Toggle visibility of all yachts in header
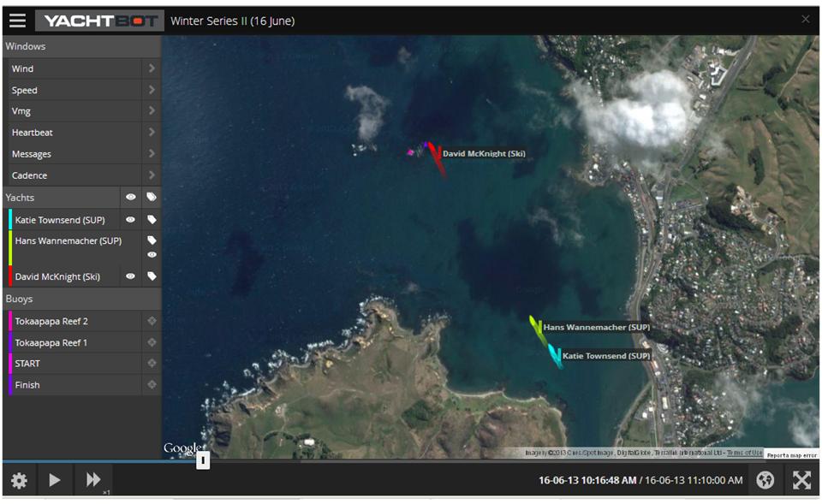Viewport: 822px width, 504px height. (131, 197)
